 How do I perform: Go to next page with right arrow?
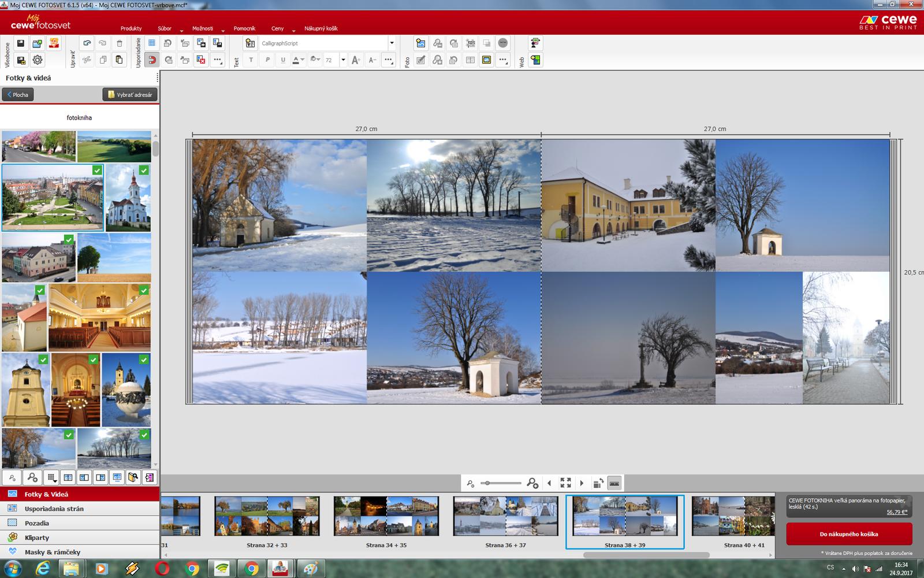582,483
